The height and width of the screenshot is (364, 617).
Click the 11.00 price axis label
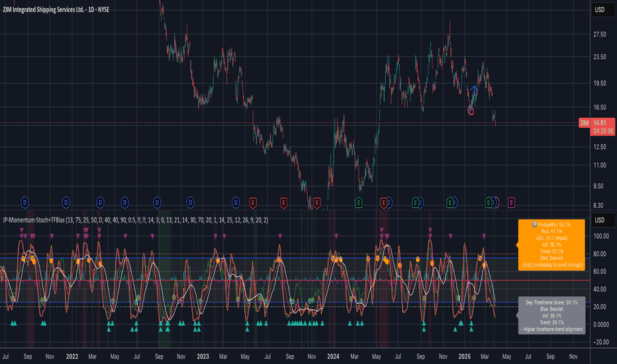(600, 165)
